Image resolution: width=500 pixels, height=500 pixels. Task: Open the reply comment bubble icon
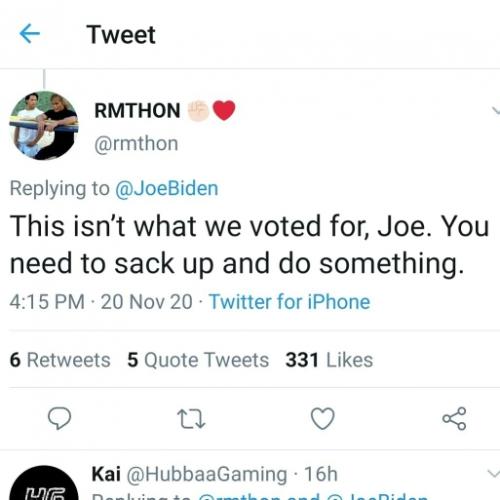click(x=59, y=418)
